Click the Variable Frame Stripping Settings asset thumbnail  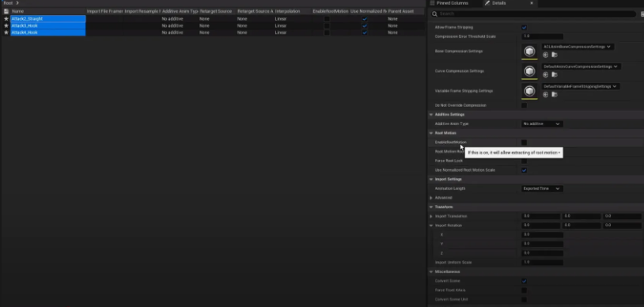(x=529, y=91)
